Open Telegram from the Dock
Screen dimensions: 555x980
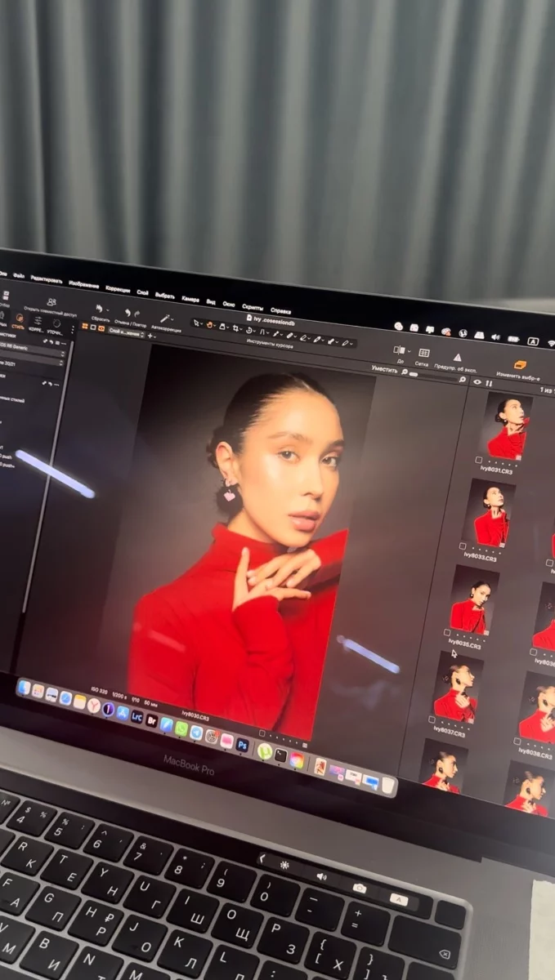point(196,732)
